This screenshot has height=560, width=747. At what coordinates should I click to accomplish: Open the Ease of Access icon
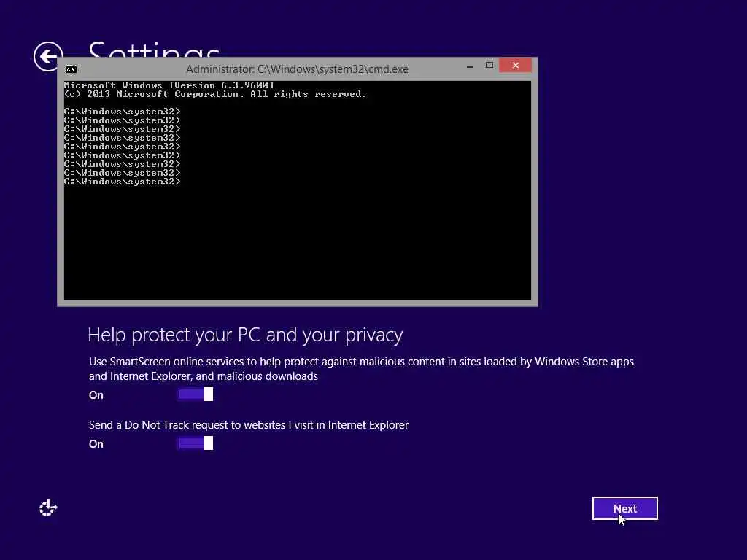pyautogui.click(x=48, y=508)
